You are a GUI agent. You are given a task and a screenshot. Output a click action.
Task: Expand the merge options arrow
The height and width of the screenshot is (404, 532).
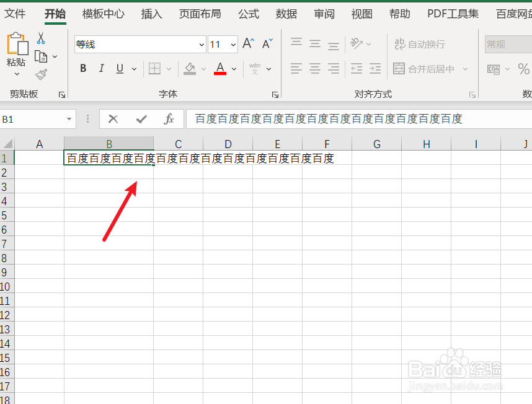[465, 69]
